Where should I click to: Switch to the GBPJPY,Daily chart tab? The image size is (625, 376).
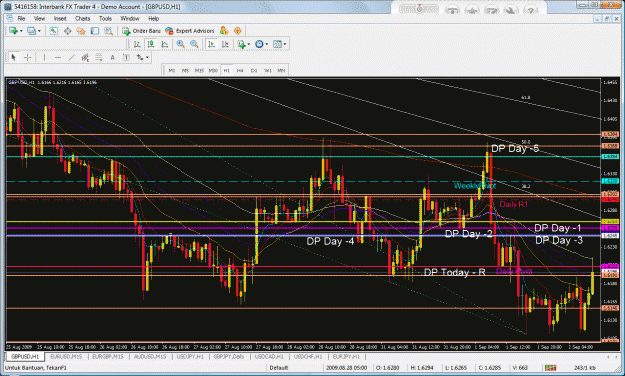(229, 356)
